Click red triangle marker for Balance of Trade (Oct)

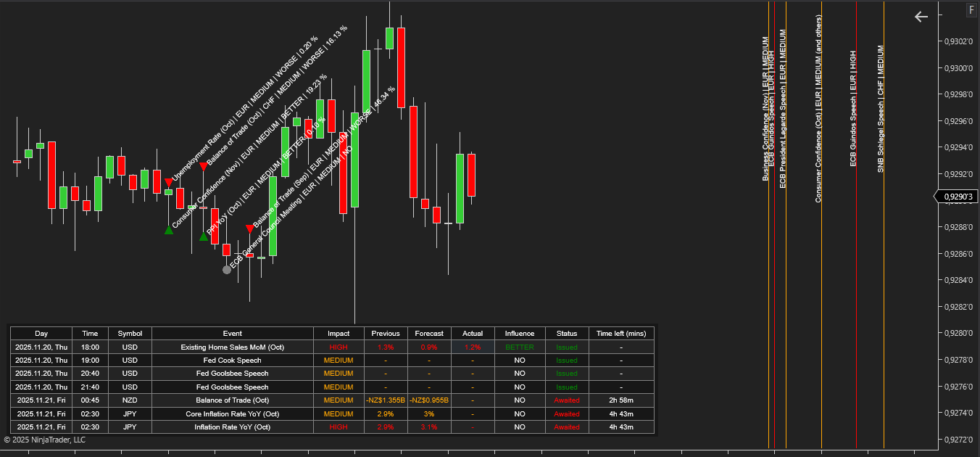pyautogui.click(x=203, y=167)
